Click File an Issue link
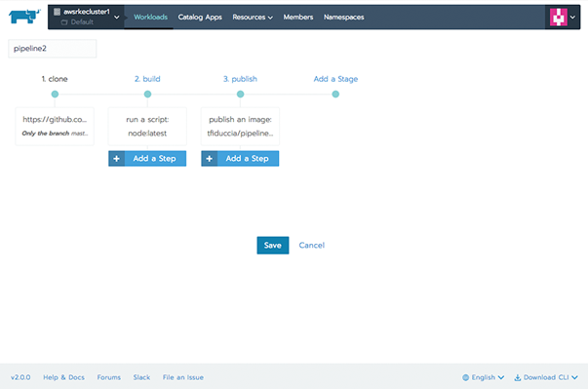588x389 pixels. (183, 377)
